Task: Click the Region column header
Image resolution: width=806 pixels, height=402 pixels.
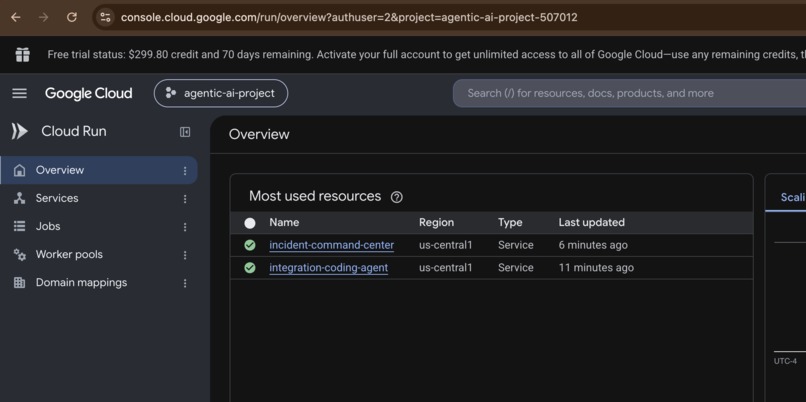Action: point(436,223)
